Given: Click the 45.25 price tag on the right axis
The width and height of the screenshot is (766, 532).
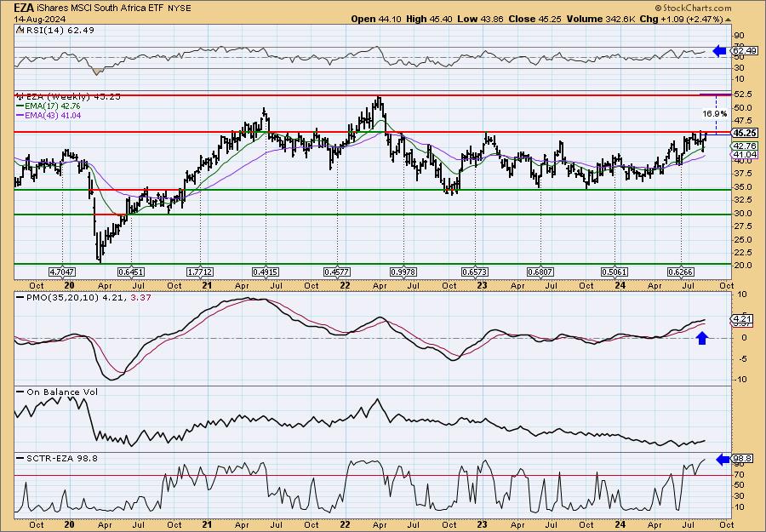Looking at the screenshot, I should tap(745, 133).
